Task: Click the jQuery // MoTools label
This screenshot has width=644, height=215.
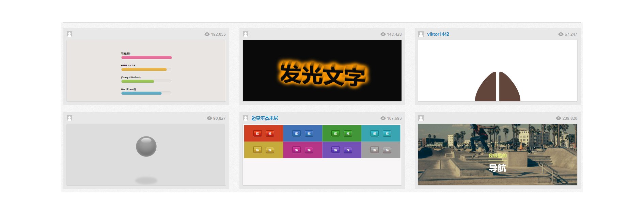Action: pyautogui.click(x=131, y=78)
